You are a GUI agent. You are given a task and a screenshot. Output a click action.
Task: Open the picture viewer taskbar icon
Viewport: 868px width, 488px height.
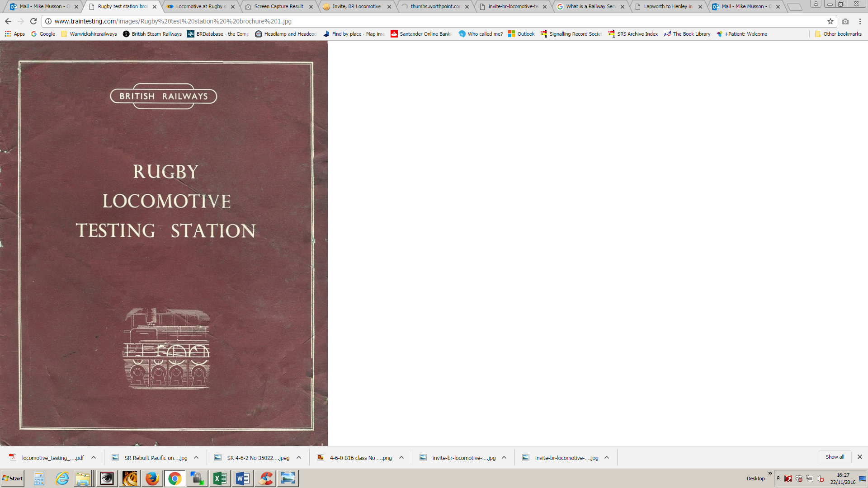pos(288,479)
